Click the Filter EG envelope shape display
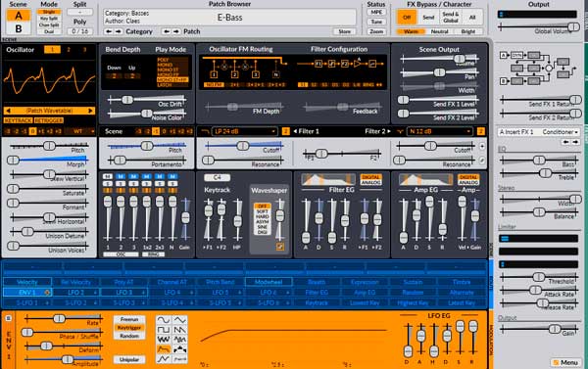Screen dimensions: 588x369 [x=327, y=180]
